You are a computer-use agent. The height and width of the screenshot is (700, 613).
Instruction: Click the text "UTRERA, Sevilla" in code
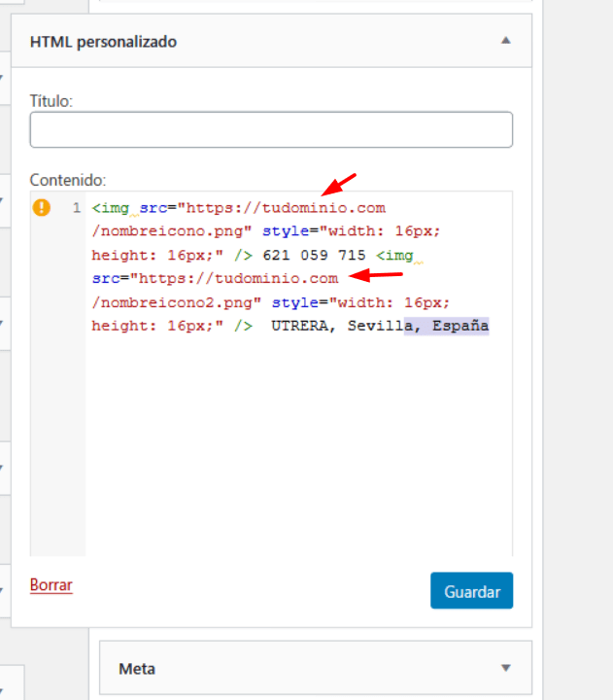342,326
